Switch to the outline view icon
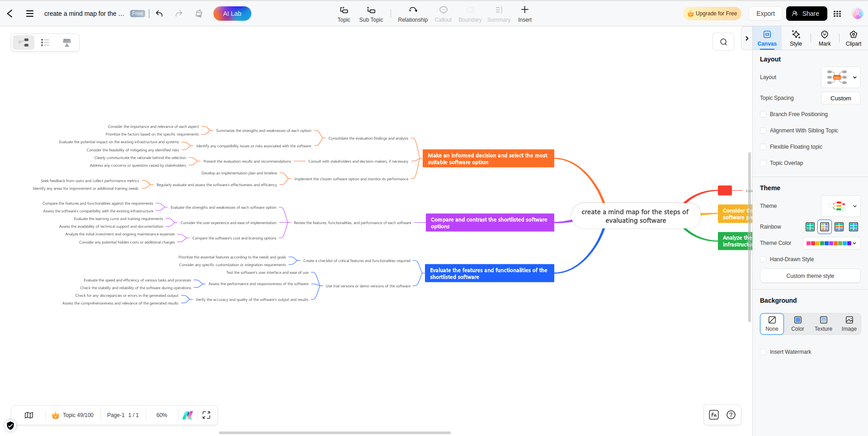868x436 pixels. [x=45, y=42]
